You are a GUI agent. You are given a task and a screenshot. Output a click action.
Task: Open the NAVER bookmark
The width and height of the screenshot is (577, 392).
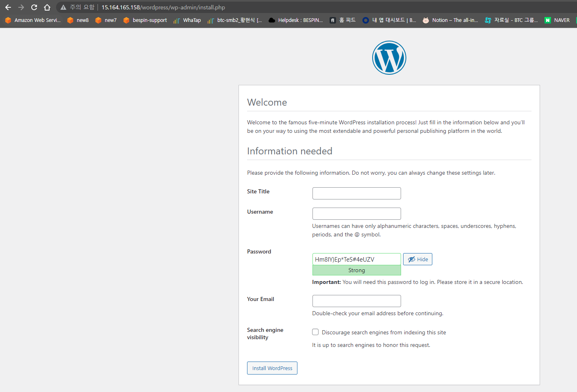(557, 20)
